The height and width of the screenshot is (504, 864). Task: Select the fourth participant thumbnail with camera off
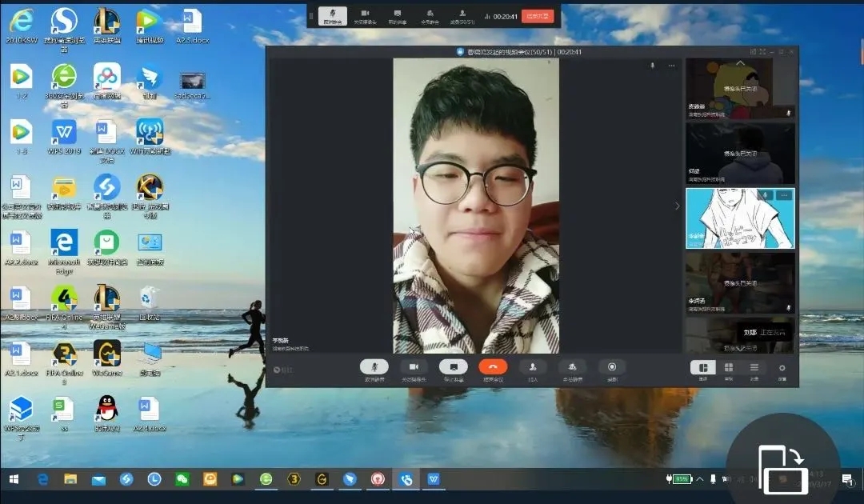pos(740,283)
